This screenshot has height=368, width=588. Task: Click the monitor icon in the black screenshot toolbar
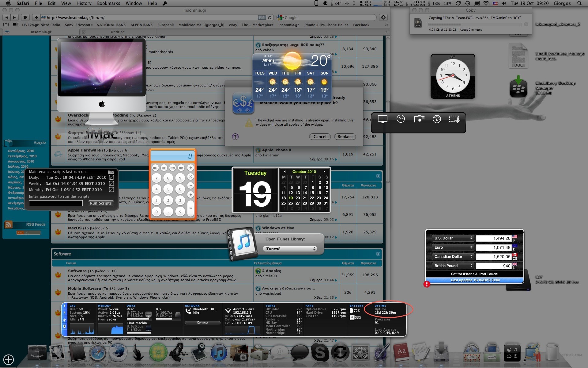pos(383,119)
